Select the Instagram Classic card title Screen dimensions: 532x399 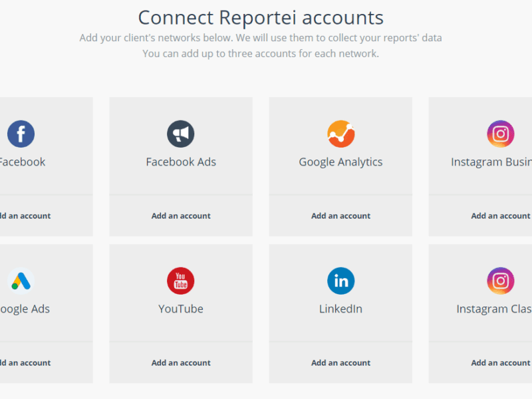494,309
